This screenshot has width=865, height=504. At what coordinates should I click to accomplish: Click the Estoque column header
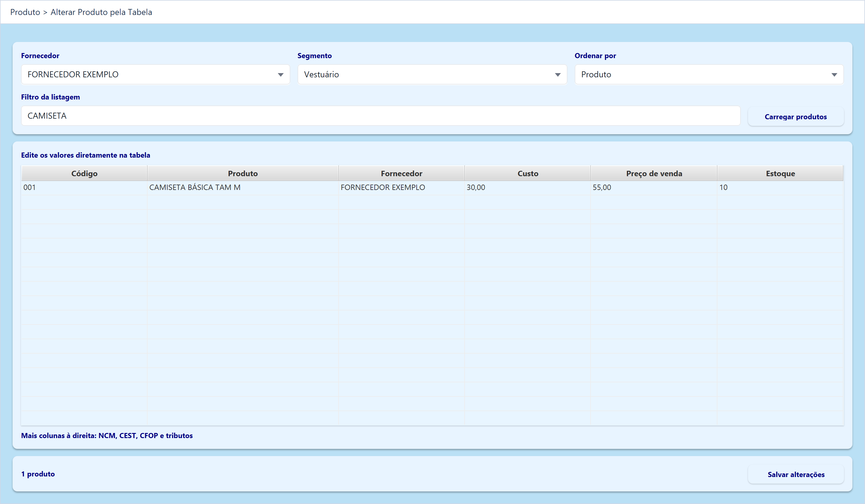coord(780,173)
